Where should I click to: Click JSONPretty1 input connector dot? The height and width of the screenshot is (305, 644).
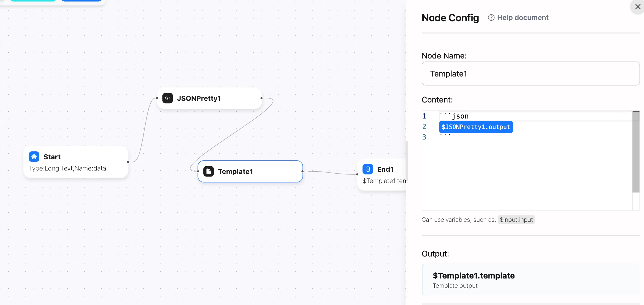coord(157,98)
